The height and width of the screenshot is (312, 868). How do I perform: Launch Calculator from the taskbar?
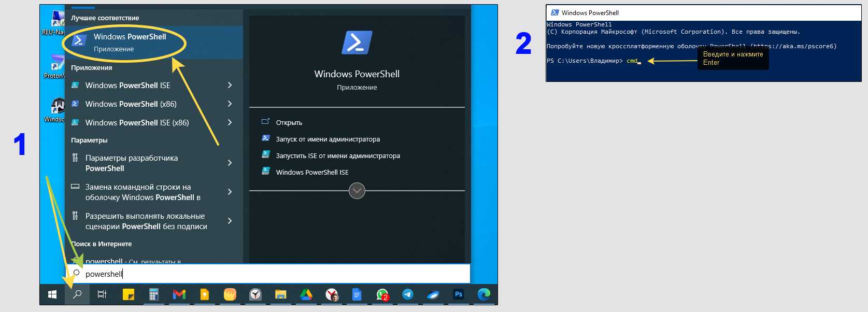pos(154,294)
